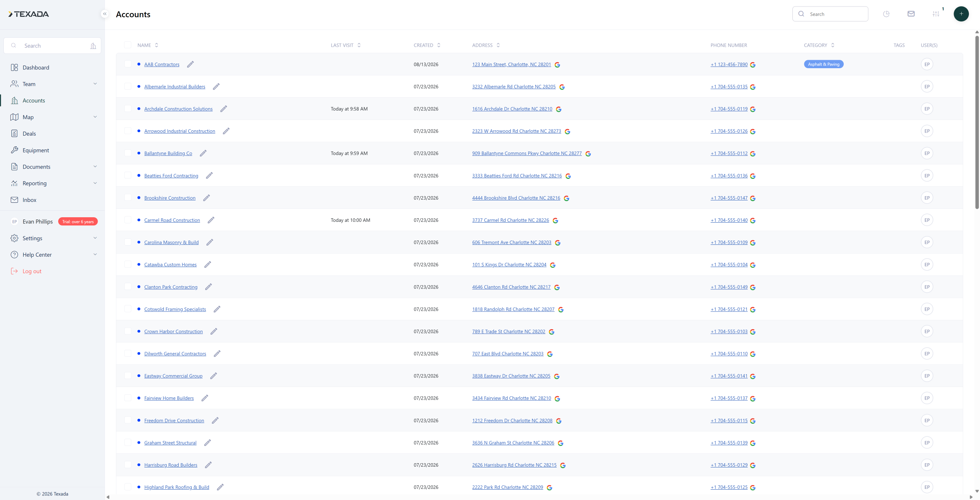Check the Eastway Commercial Group checkbox
Screen dimensions: 980x500
click(127, 375)
